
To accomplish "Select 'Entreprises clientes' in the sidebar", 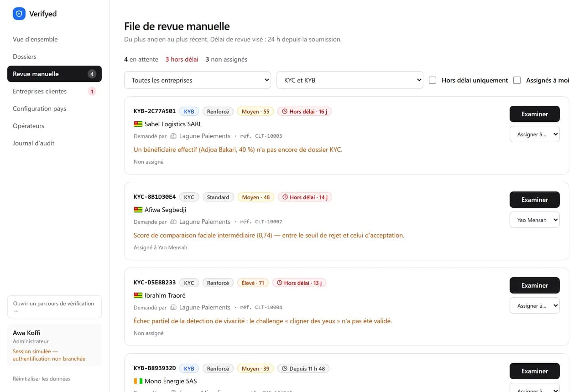I will click(54, 91).
